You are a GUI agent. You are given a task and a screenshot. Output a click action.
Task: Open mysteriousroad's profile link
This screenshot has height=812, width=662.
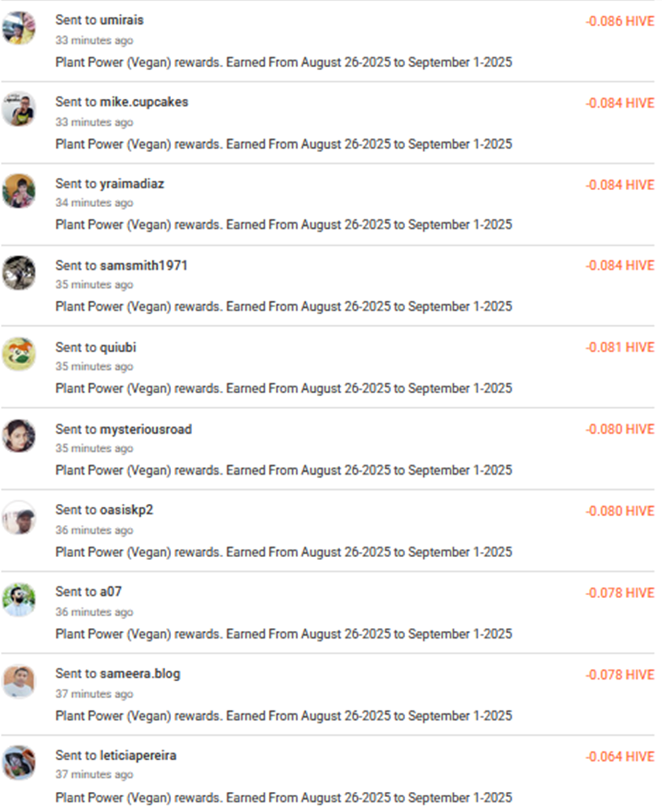pos(146,429)
